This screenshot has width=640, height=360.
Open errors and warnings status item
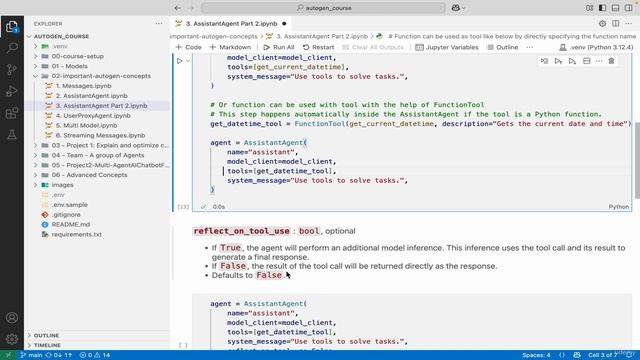pos(95,355)
